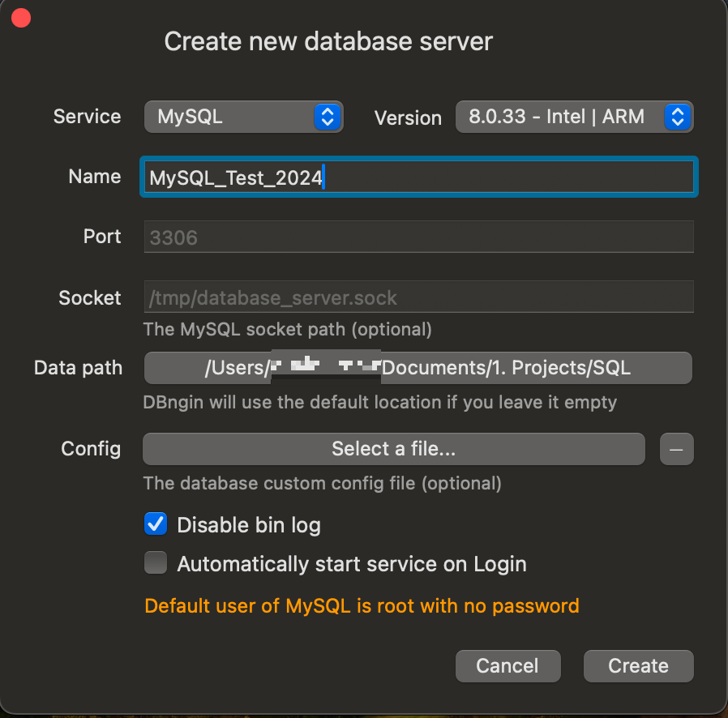The width and height of the screenshot is (728, 718).
Task: Click the 'Socket' label
Action: 90,298
